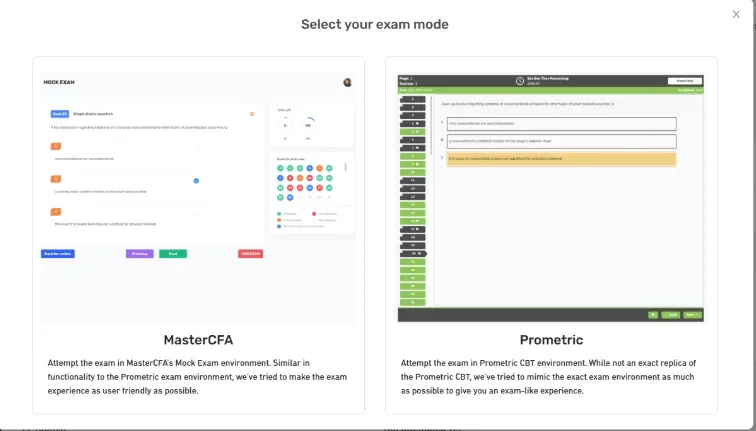The image size is (756, 431).
Task: Click the blue checkmark on option B
Action: (196, 181)
